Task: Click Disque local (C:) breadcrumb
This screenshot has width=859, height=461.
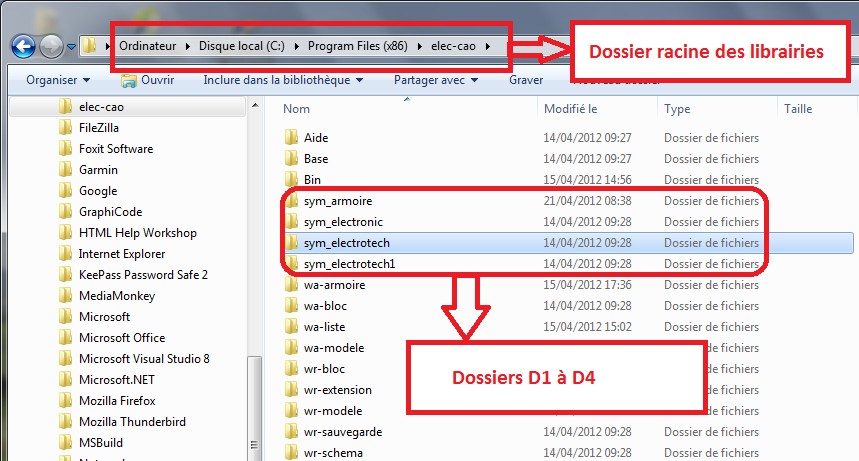Action: coord(241,46)
